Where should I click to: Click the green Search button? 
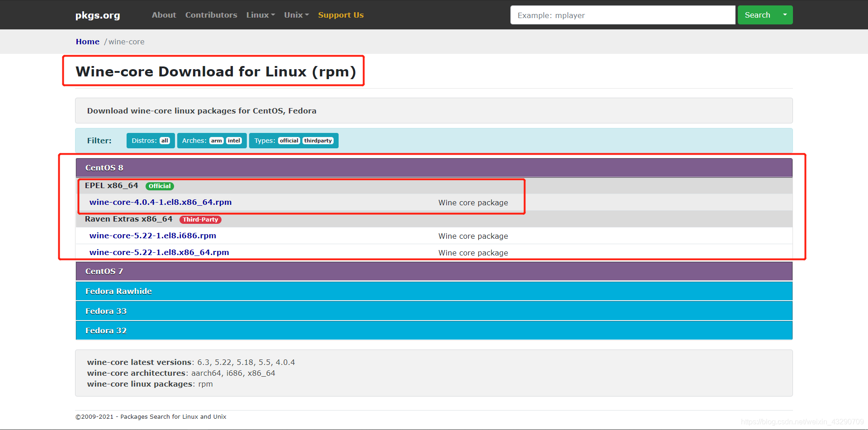coord(757,15)
